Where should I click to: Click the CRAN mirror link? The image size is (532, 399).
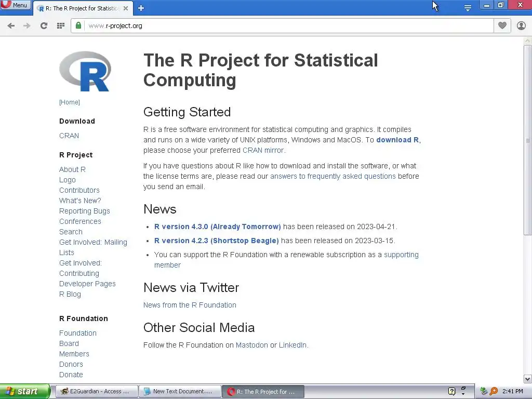263,150
